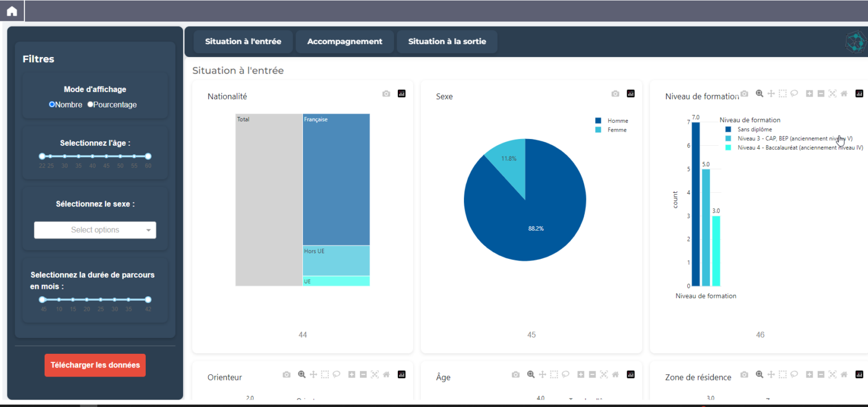Reset axes with home icon on Zone de résidence chart
The width and height of the screenshot is (868, 407).
[x=844, y=374]
